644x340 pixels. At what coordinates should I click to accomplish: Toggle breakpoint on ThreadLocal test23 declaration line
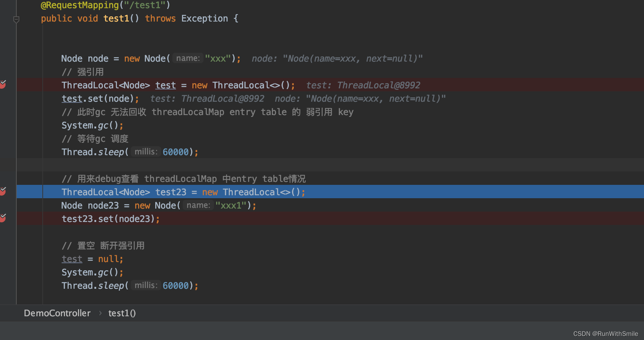3,192
